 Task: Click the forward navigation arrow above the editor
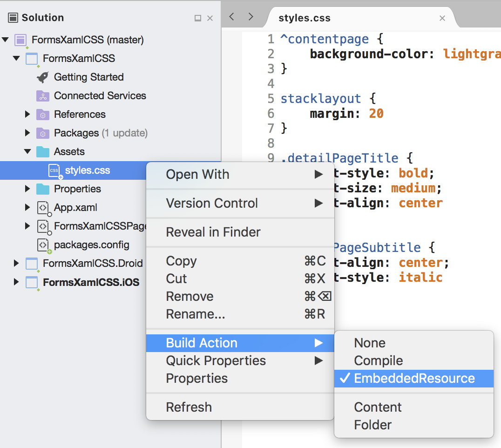pyautogui.click(x=250, y=16)
